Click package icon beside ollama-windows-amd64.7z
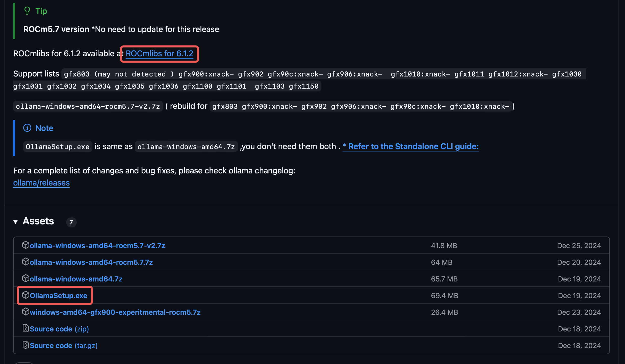Viewport: 625px width, 364px height. coord(26,278)
